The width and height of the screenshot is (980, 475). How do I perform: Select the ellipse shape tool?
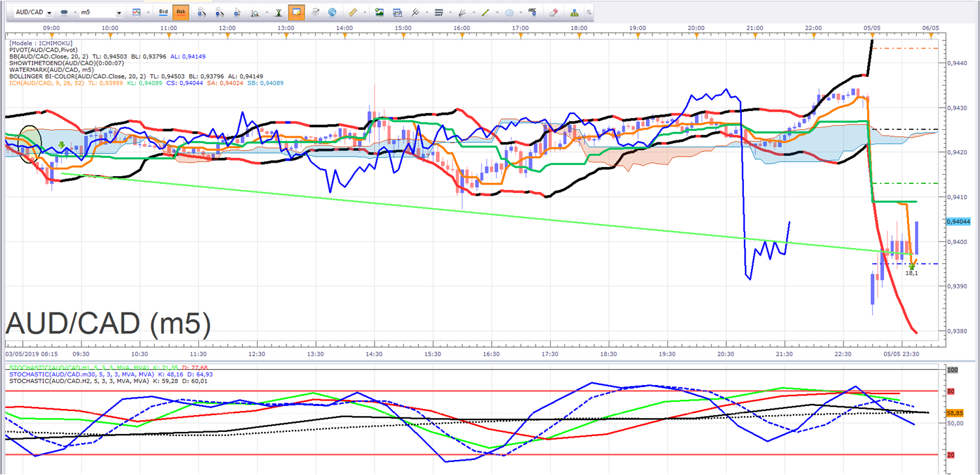click(x=510, y=12)
